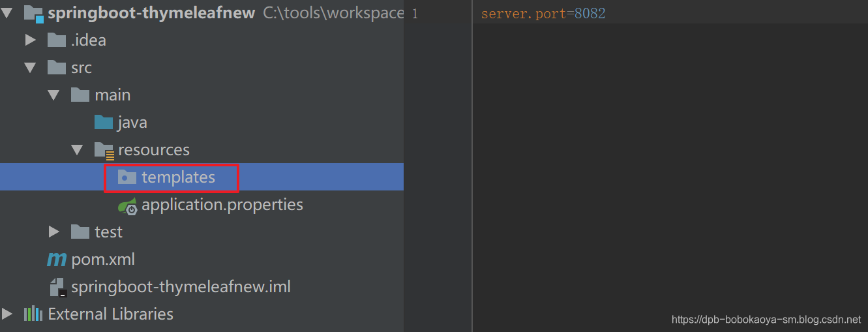This screenshot has height=332, width=868.
Task: Select the .idea folder label
Action: 89,40
